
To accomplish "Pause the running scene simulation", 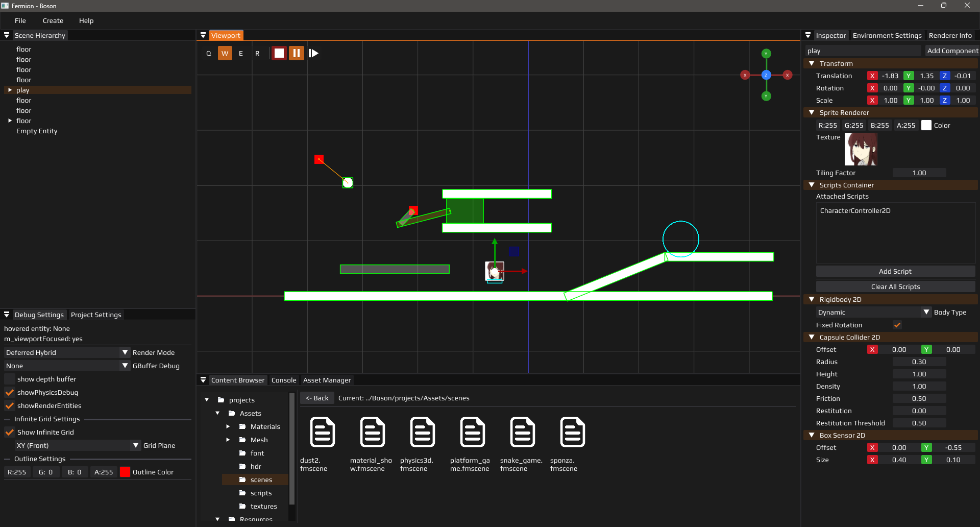I will pos(297,53).
